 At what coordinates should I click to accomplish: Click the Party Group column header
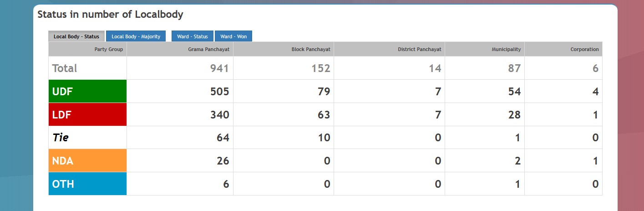108,49
